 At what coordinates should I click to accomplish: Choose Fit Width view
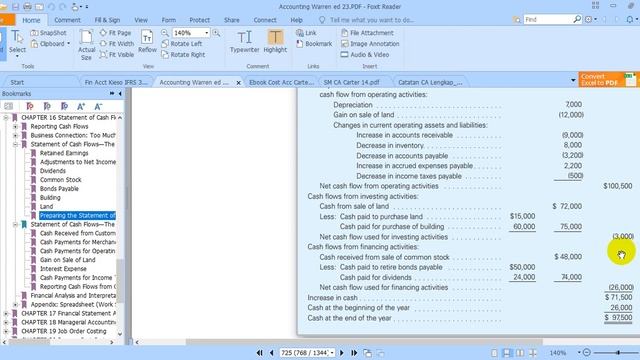point(117,44)
